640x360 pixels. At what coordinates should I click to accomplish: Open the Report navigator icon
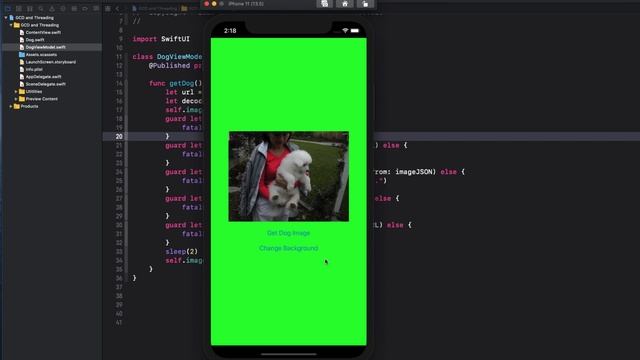(96, 8)
